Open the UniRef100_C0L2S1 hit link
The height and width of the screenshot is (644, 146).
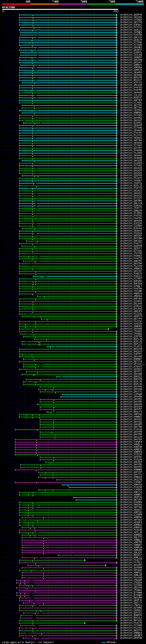tap(131, 95)
